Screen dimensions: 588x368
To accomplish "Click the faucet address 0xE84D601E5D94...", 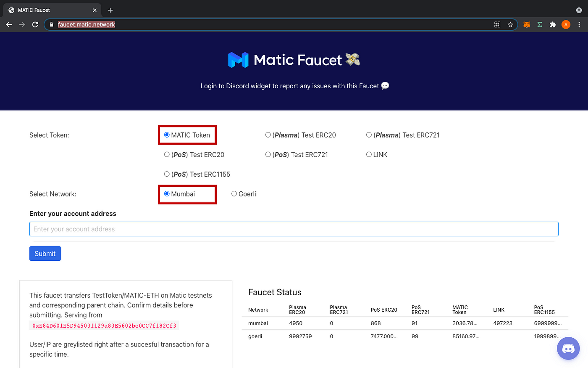I will pos(104,326).
